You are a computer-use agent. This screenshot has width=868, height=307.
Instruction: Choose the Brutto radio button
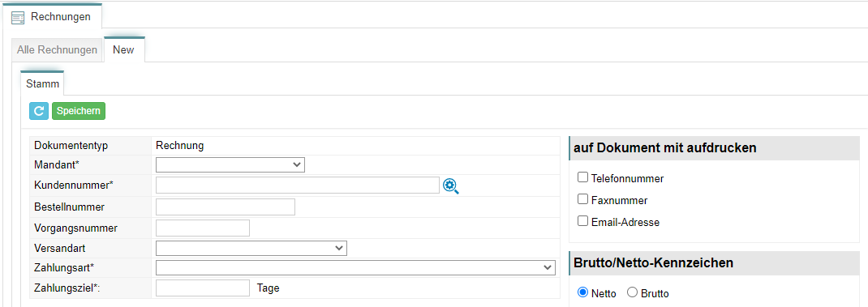[632, 292]
